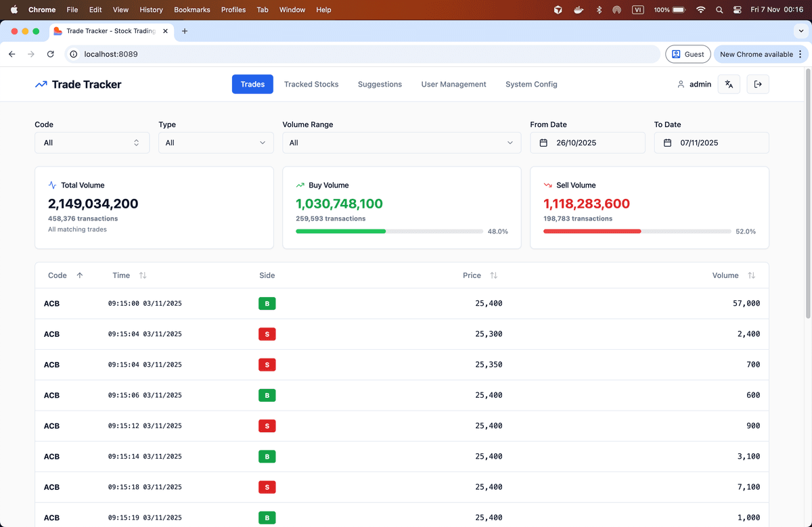Switch to the Tracked Stocks tab
The image size is (812, 527).
[311, 85]
